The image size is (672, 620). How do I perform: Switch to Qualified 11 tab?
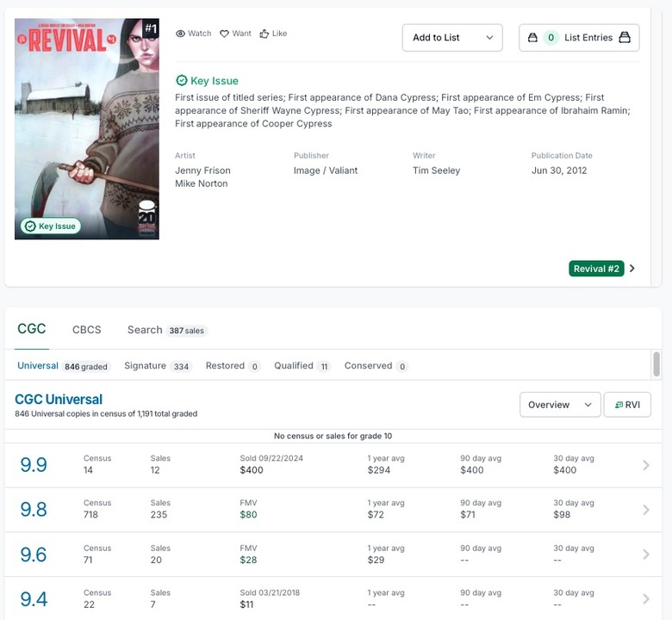coord(302,366)
